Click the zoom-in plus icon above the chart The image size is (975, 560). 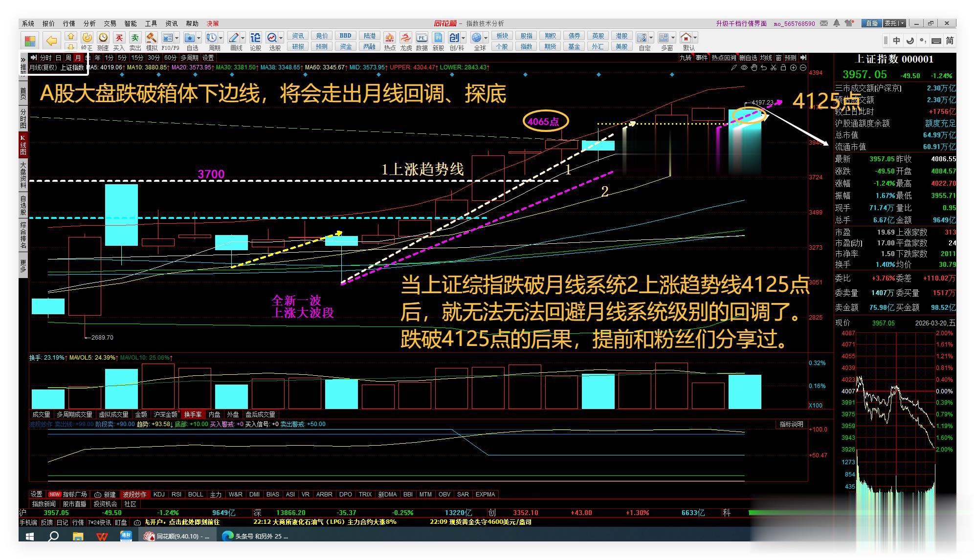click(793, 67)
